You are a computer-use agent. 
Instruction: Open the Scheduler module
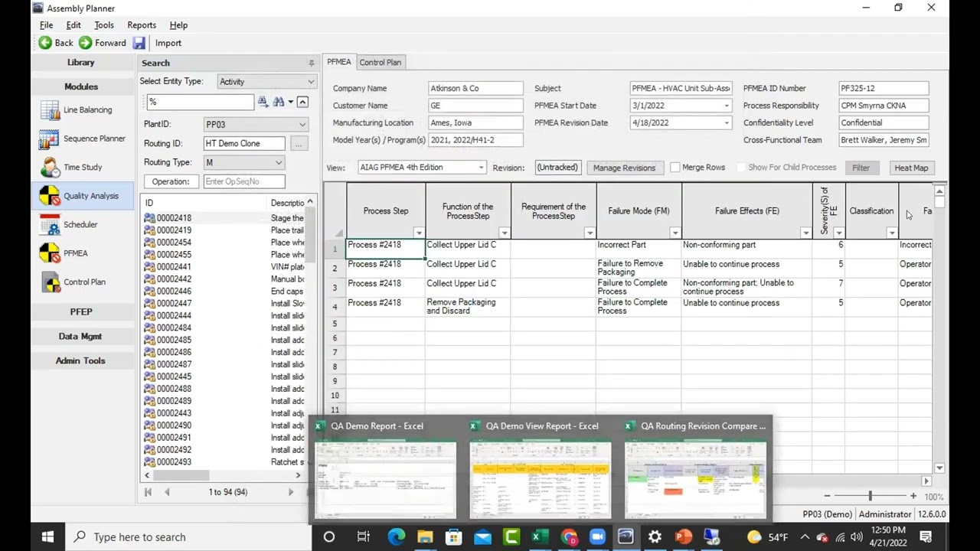[x=70, y=225]
